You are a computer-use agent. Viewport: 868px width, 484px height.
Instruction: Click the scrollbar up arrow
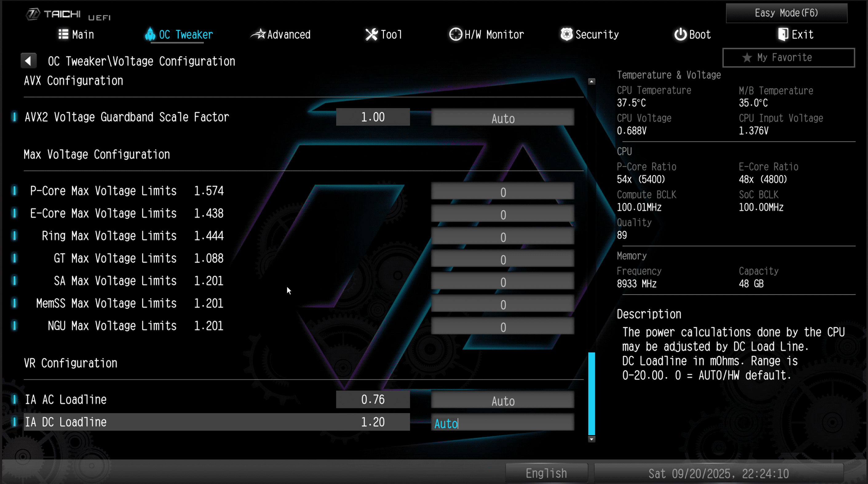click(x=591, y=81)
